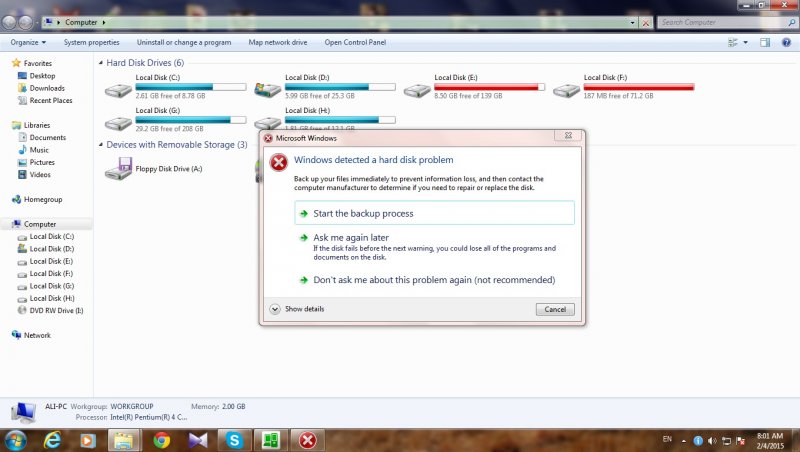Click Uninstall or change a program
This screenshot has height=452, width=800.
pos(184,42)
